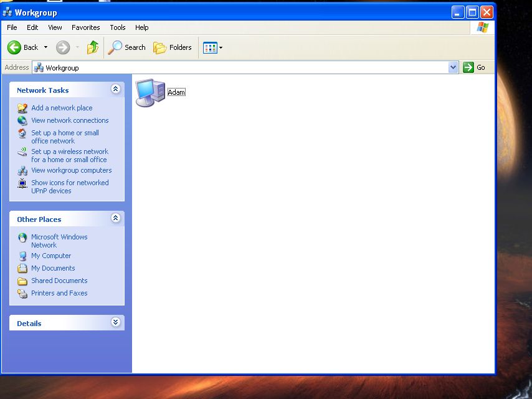
Task: Toggle the Folders pane
Action: click(173, 47)
